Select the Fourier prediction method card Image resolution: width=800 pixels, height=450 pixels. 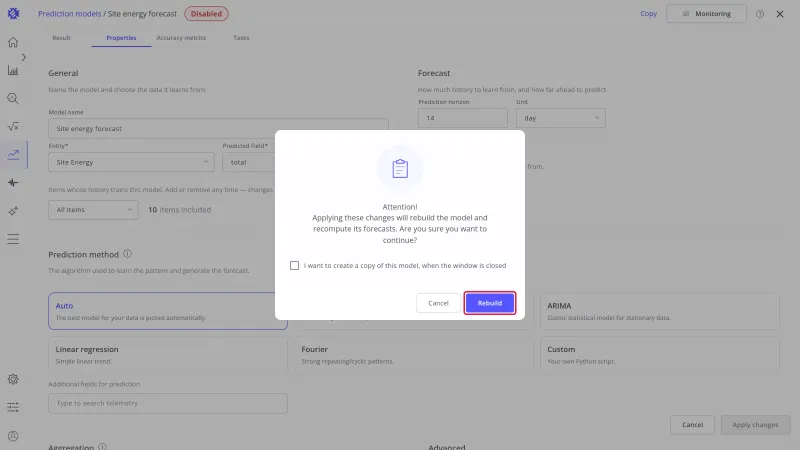[414, 355]
